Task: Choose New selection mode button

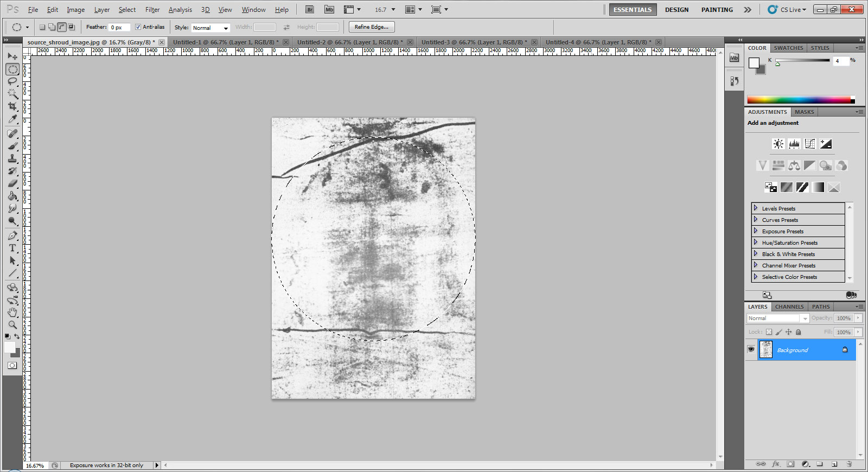Action: pos(42,27)
